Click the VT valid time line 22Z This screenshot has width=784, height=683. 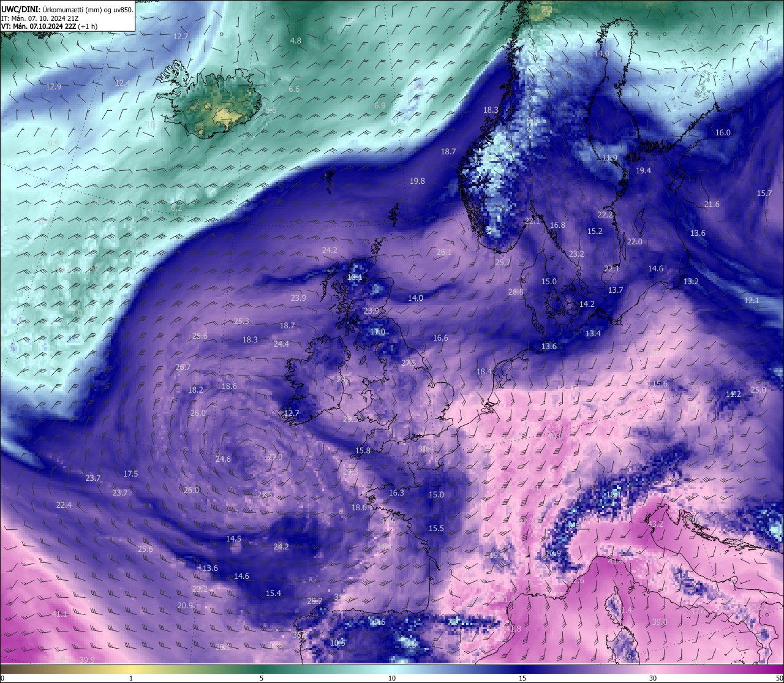click(49, 26)
